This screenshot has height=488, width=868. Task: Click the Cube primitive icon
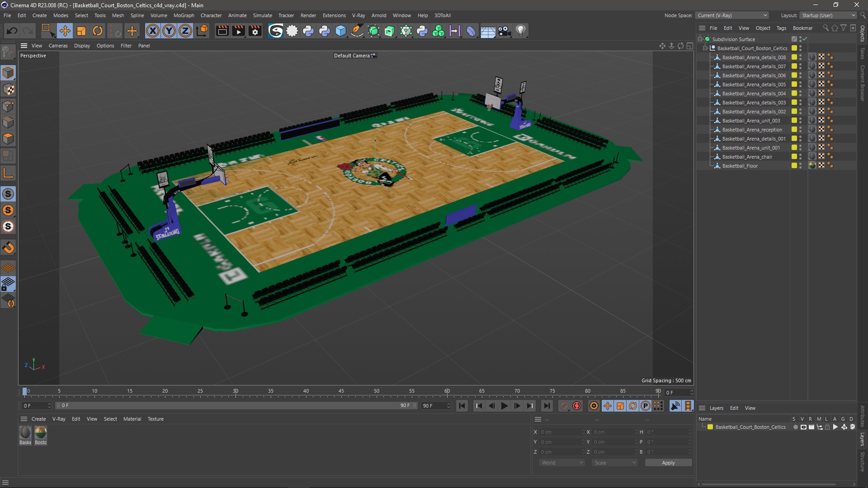pos(341,31)
